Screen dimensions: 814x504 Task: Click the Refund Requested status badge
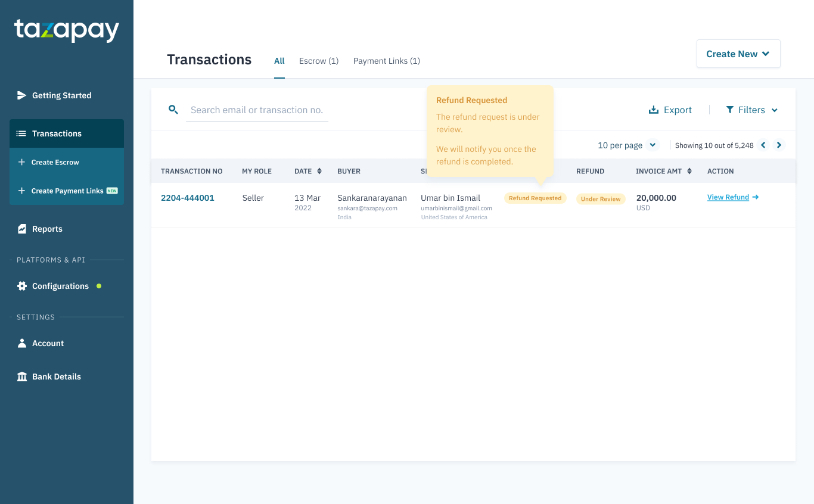click(x=535, y=198)
